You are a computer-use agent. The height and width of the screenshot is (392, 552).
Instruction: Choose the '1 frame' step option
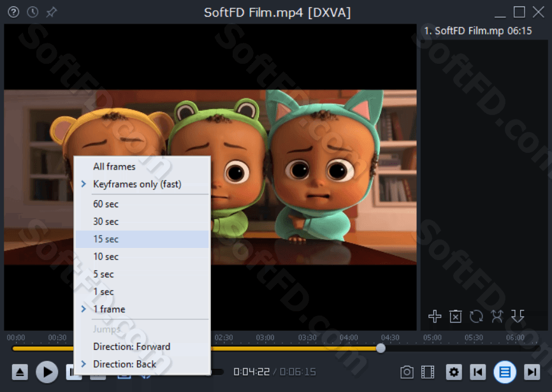(143, 309)
